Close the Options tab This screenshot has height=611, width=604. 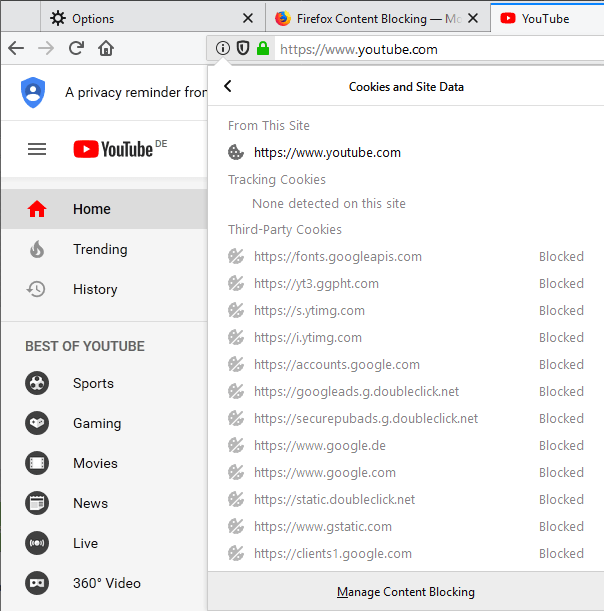pos(248,18)
